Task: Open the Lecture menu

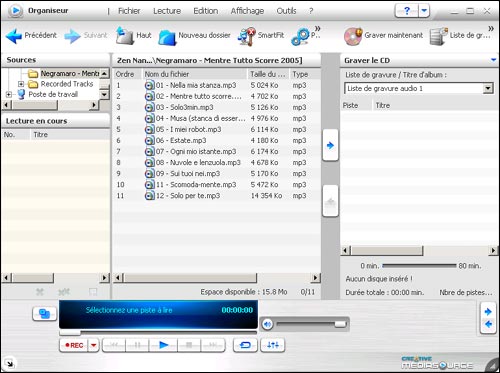Action: point(167,11)
